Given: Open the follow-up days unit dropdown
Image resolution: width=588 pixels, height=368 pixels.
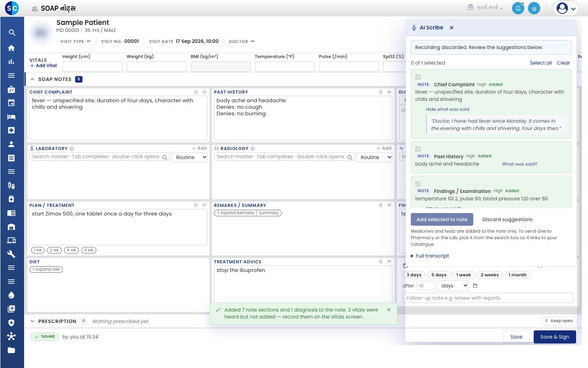Looking at the screenshot, I should (x=453, y=286).
